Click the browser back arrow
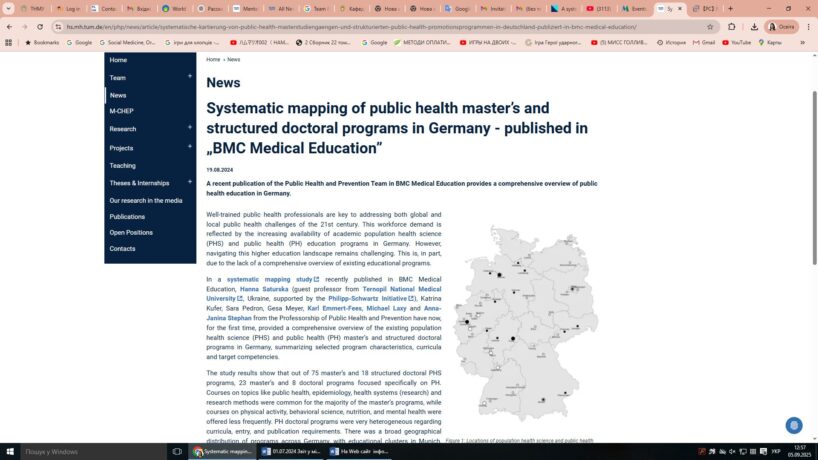This screenshot has width=818, height=460. point(10,27)
